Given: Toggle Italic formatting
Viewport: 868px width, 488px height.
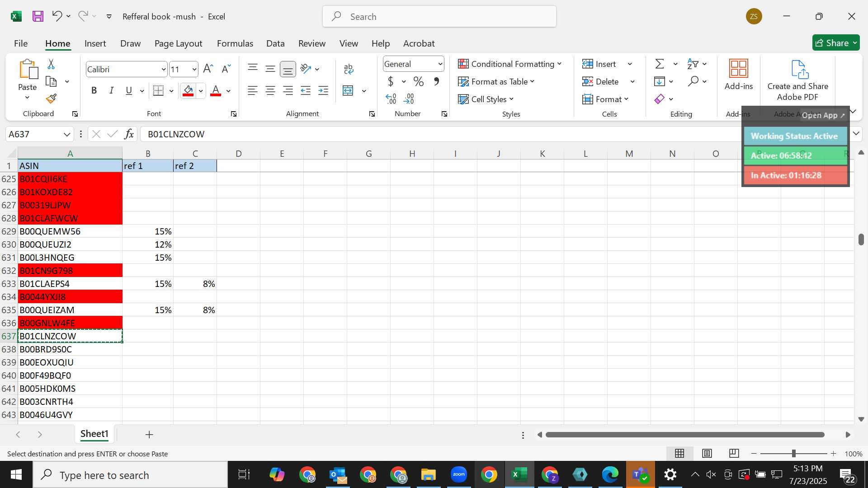Looking at the screenshot, I should [111, 90].
